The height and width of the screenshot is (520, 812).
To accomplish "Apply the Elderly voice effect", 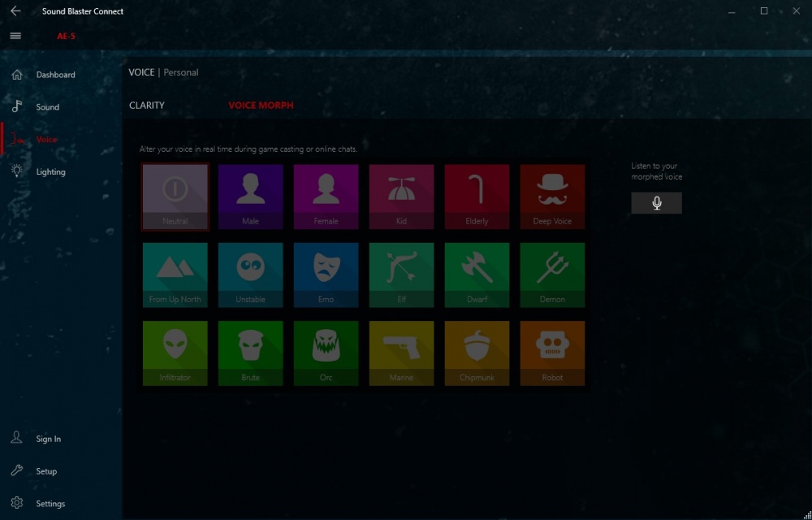I will [477, 197].
